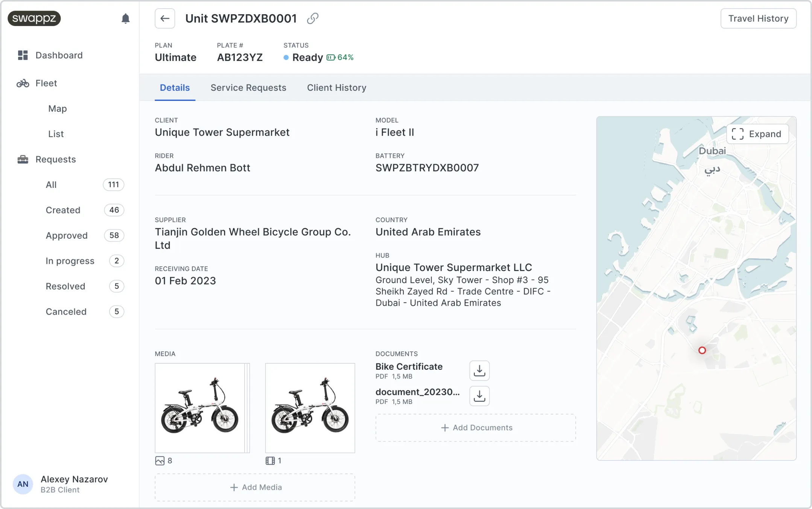This screenshot has width=812, height=509.
Task: Open Travel History
Action: (758, 18)
